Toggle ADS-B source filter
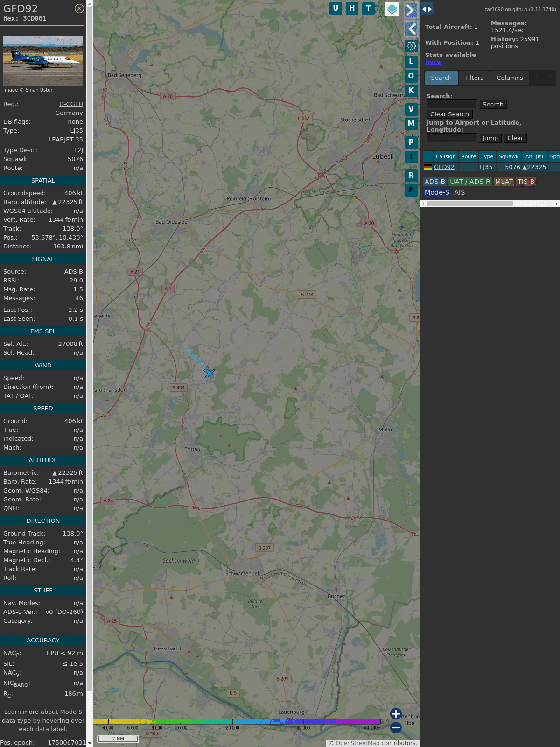 pyautogui.click(x=435, y=182)
